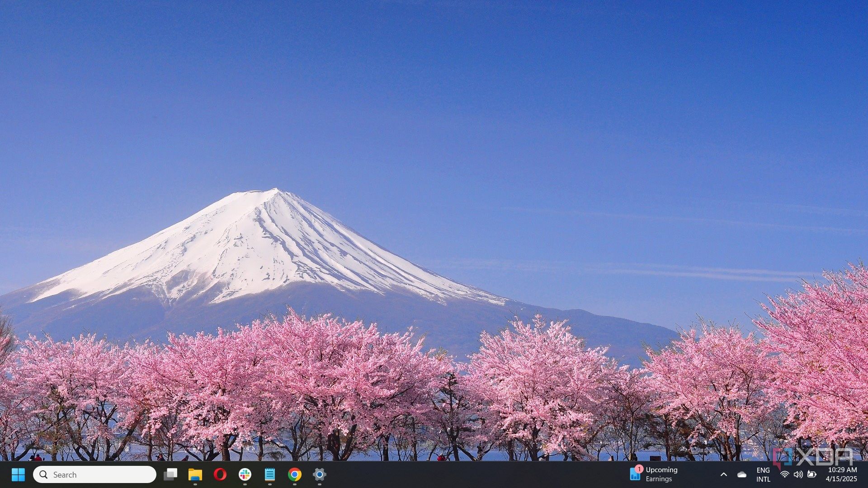This screenshot has width=868, height=488.
Task: Launch Google Chrome from the taskbar
Action: pos(295,474)
